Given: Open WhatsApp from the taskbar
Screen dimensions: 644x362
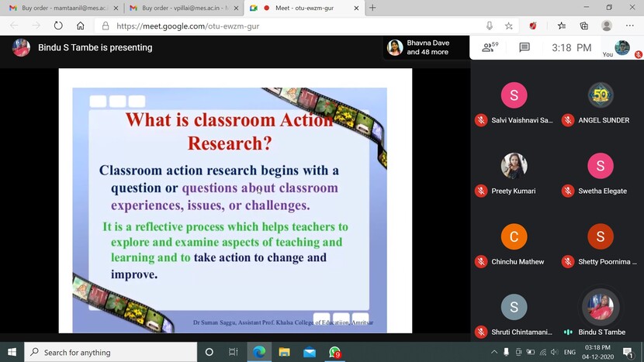Looking at the screenshot, I should pos(335,352).
